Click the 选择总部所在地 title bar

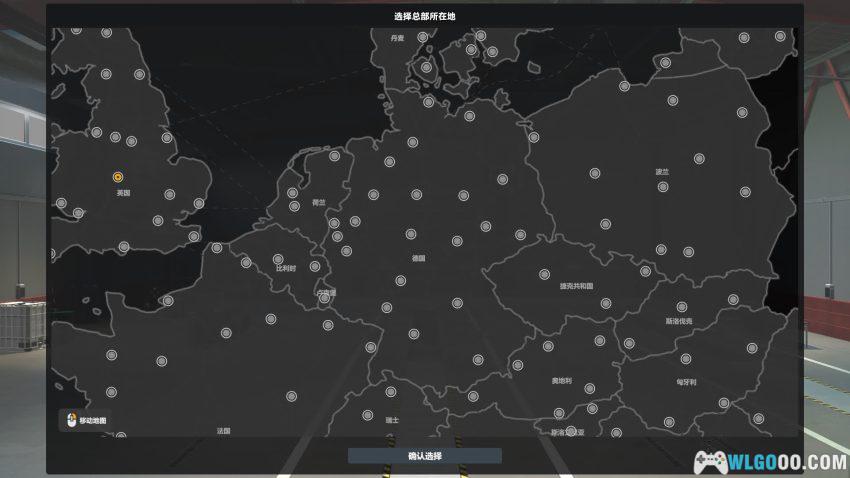424,16
